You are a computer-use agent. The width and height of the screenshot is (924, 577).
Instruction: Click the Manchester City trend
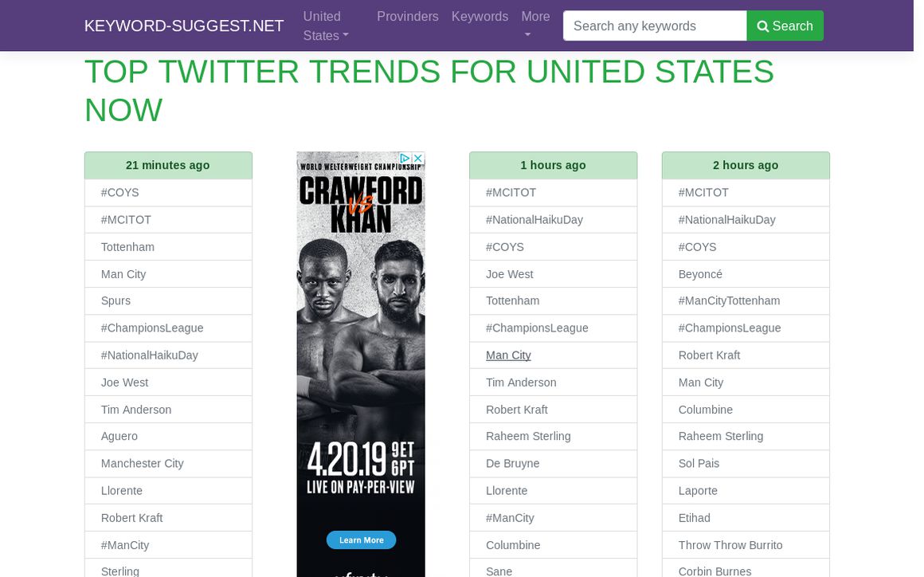[142, 464]
